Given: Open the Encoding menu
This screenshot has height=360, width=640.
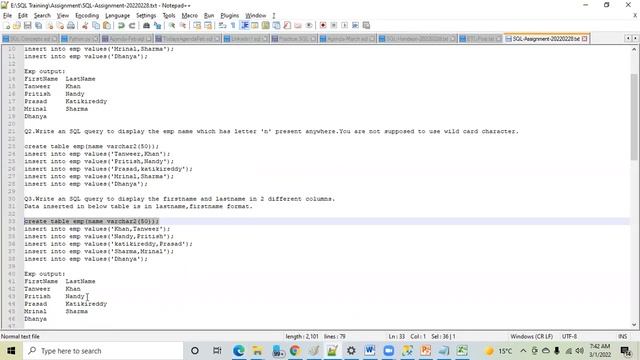Looking at the screenshot, I should pyautogui.click(x=87, y=16).
